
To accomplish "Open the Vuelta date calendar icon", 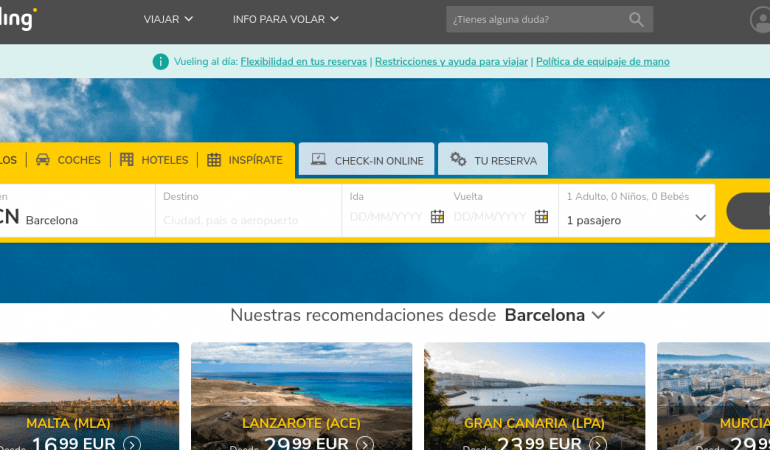I will (x=541, y=217).
